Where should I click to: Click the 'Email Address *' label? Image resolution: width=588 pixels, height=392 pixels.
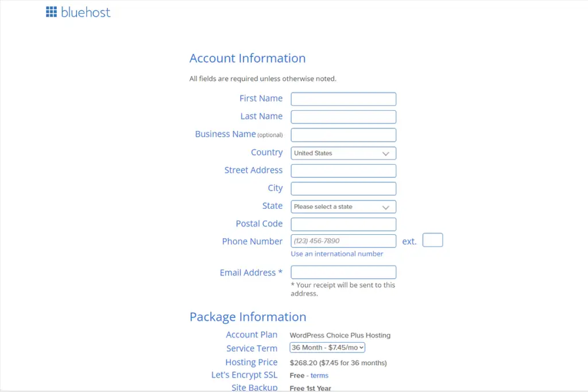click(x=251, y=273)
